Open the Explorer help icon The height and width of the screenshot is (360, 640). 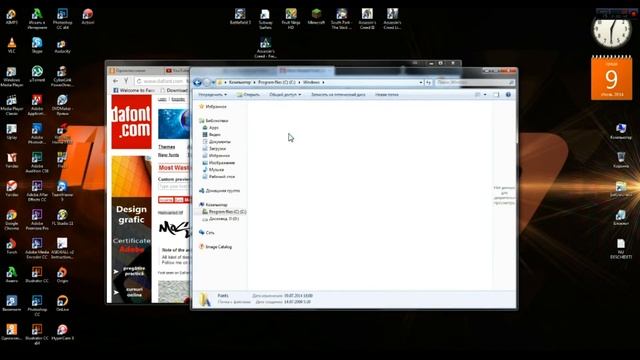coord(508,94)
